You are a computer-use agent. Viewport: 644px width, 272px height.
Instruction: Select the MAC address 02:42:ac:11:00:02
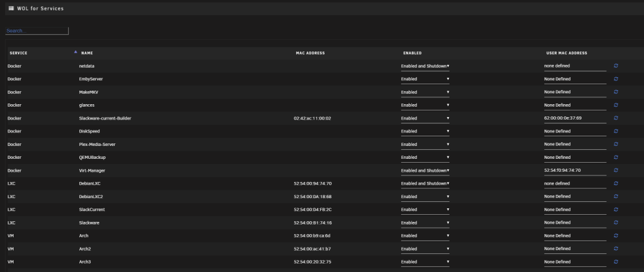[312, 118]
